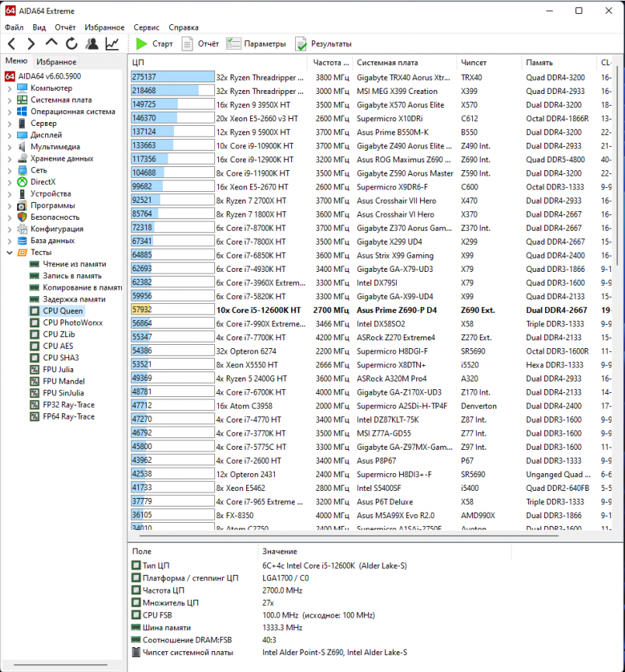Select the CPU AES test icon
Viewport: 625px width, 672px height.
coord(34,346)
